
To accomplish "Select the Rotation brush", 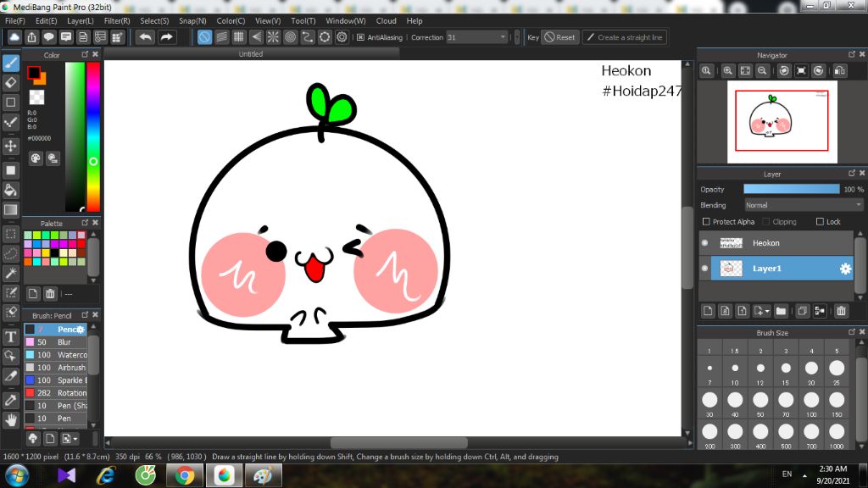I will [55, 393].
